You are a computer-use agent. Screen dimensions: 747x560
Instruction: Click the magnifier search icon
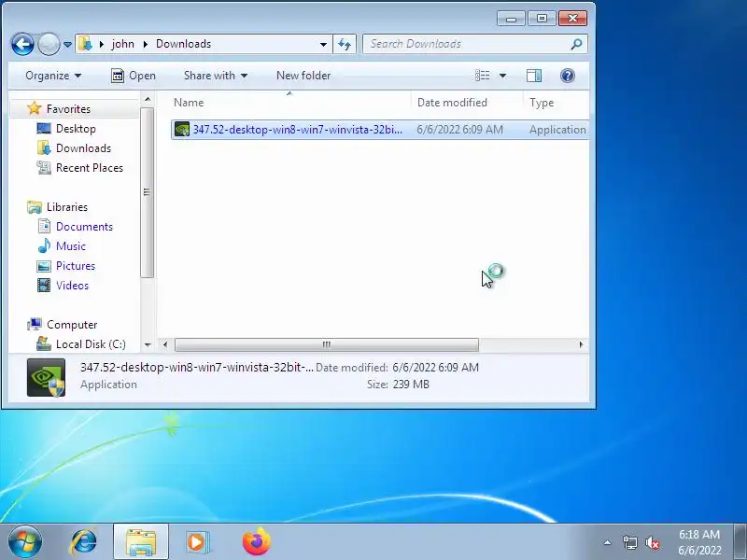point(576,44)
